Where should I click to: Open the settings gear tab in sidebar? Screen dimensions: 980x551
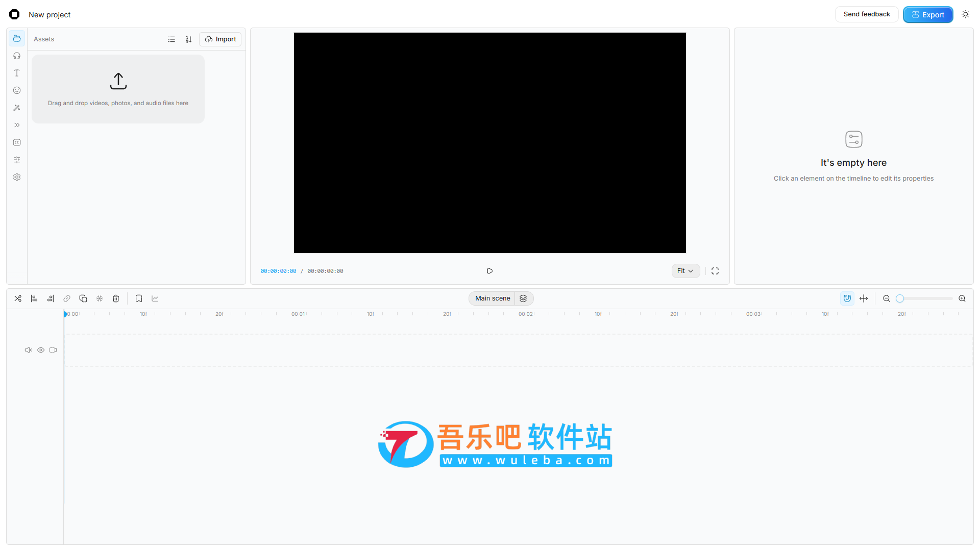click(x=17, y=178)
